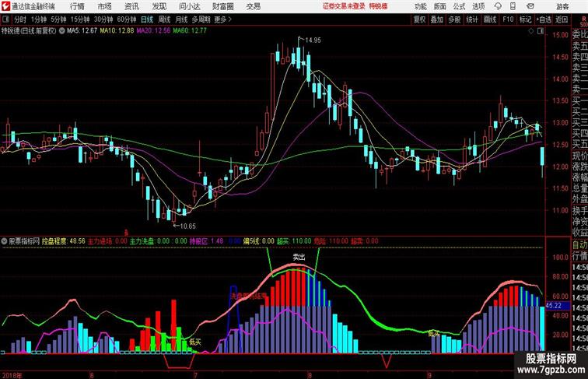Click the 返回 toolbar button
The width and height of the screenshot is (588, 379).
[x=562, y=19]
